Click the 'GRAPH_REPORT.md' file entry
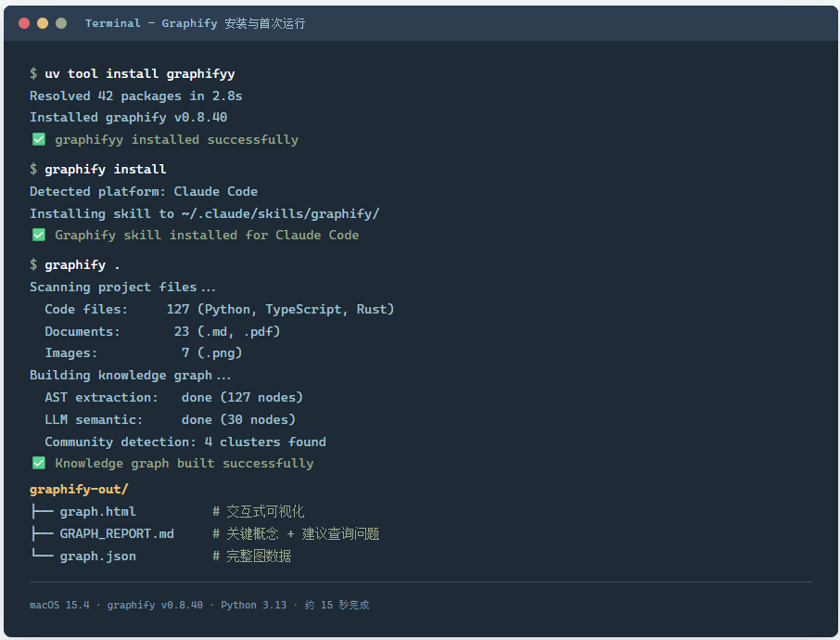 pyautogui.click(x=117, y=534)
